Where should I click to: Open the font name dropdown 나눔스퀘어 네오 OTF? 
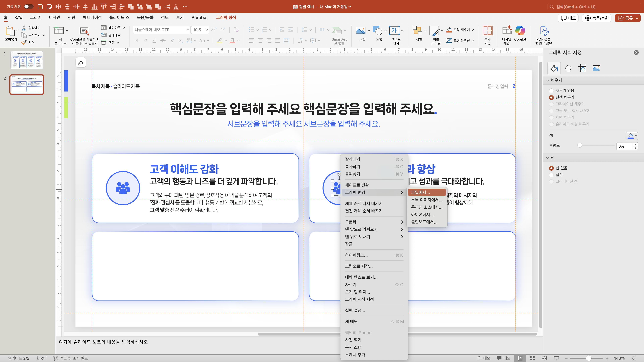(188, 30)
